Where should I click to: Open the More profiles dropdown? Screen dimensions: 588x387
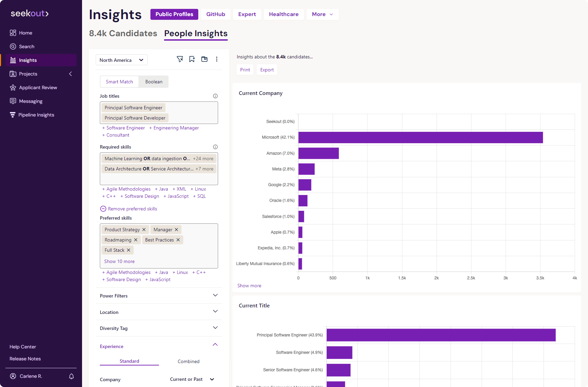pos(322,14)
